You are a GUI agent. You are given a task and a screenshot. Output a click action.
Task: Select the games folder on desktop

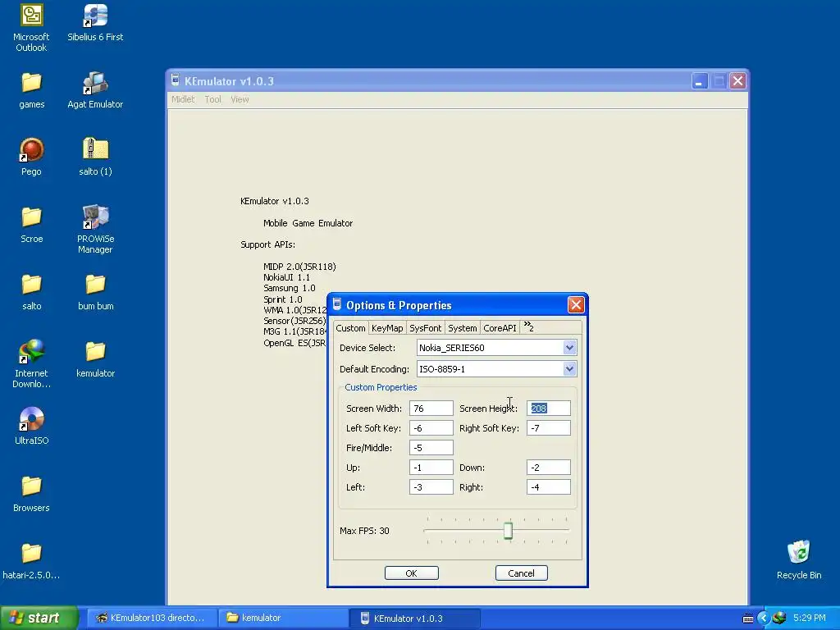32,83
